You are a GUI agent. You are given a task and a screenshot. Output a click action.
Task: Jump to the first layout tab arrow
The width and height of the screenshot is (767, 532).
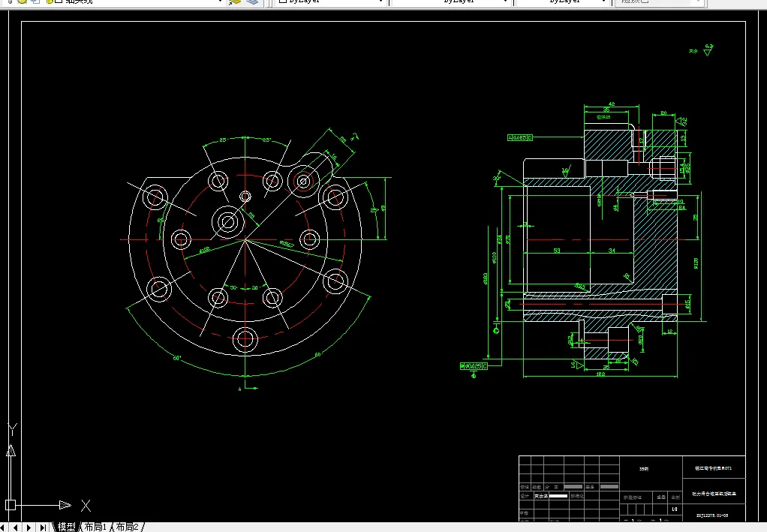(4, 527)
